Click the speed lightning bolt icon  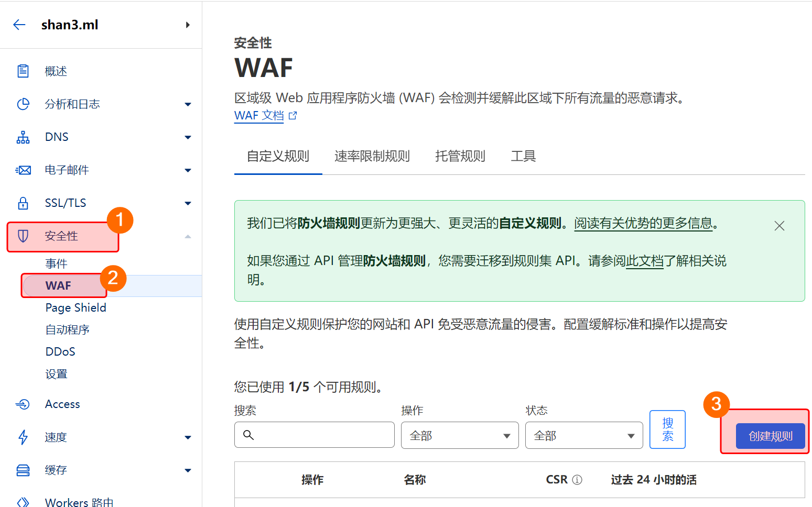coord(23,437)
